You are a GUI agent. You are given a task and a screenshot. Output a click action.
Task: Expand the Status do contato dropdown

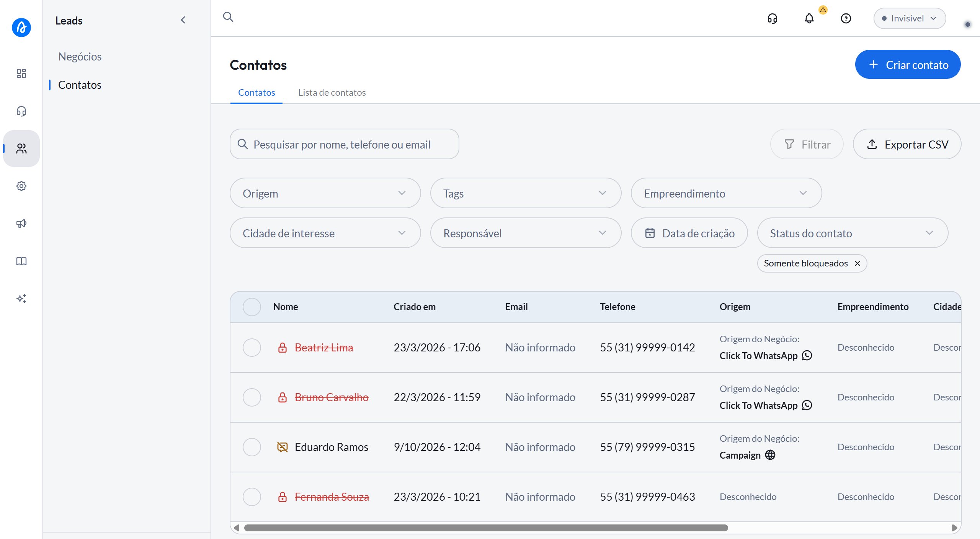click(x=853, y=233)
